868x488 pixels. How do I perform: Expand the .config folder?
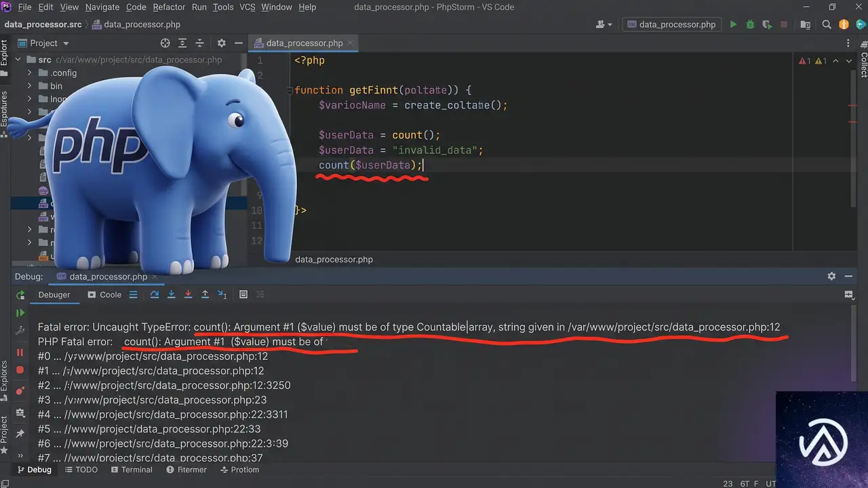pos(29,73)
